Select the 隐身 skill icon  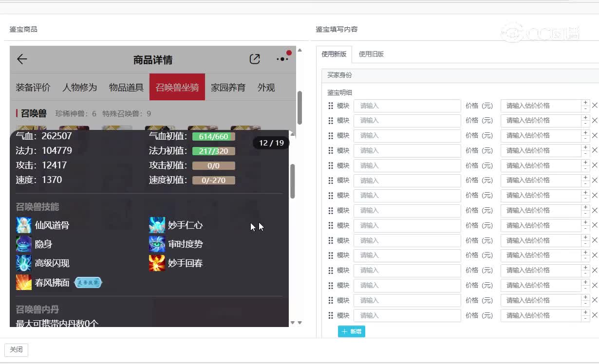[24, 244]
